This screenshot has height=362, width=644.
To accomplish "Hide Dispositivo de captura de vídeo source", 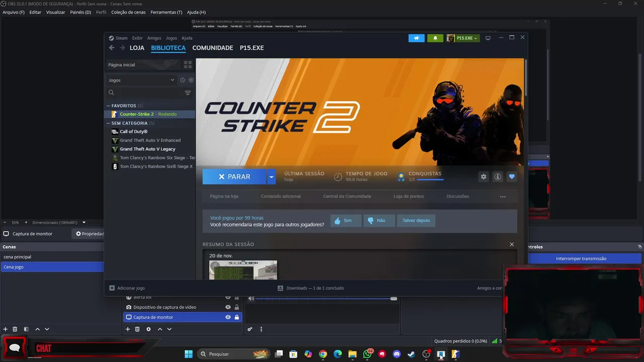I will (228, 307).
